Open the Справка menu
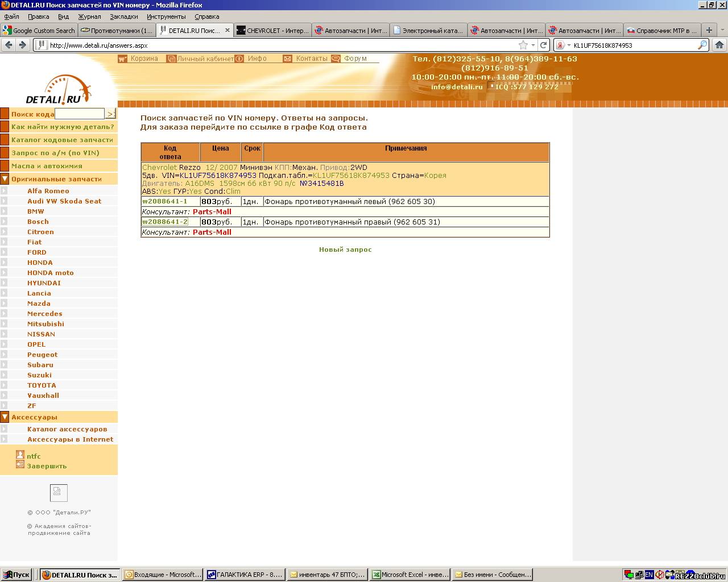 click(x=206, y=16)
